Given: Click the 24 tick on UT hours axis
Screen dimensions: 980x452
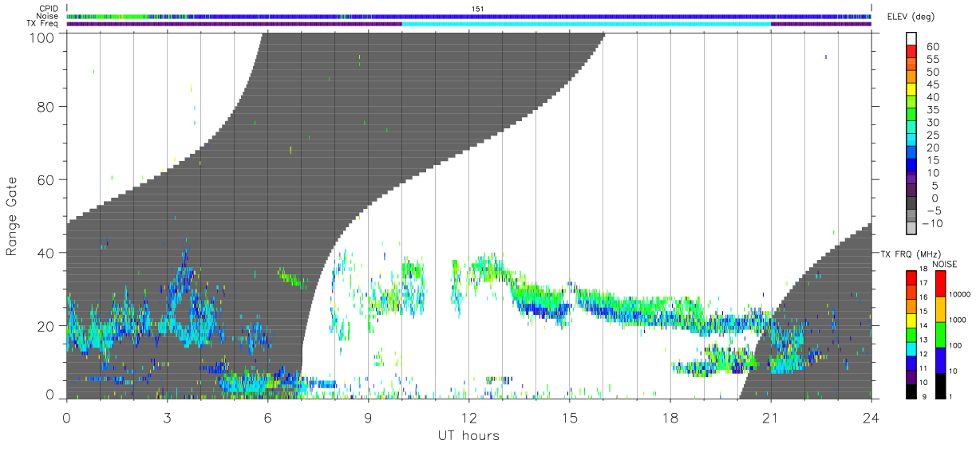Looking at the screenshot, I should [x=871, y=417].
